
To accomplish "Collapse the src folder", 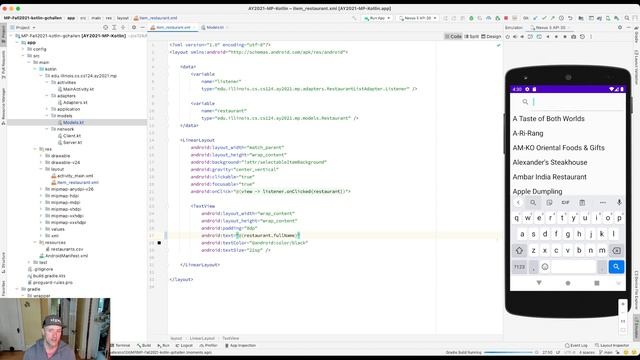I will point(23,56).
